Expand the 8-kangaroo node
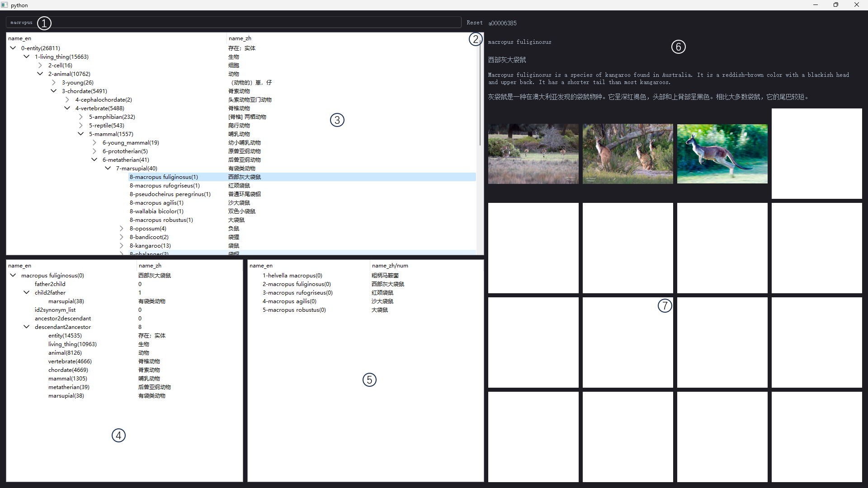The height and width of the screenshot is (488, 868). tap(122, 246)
